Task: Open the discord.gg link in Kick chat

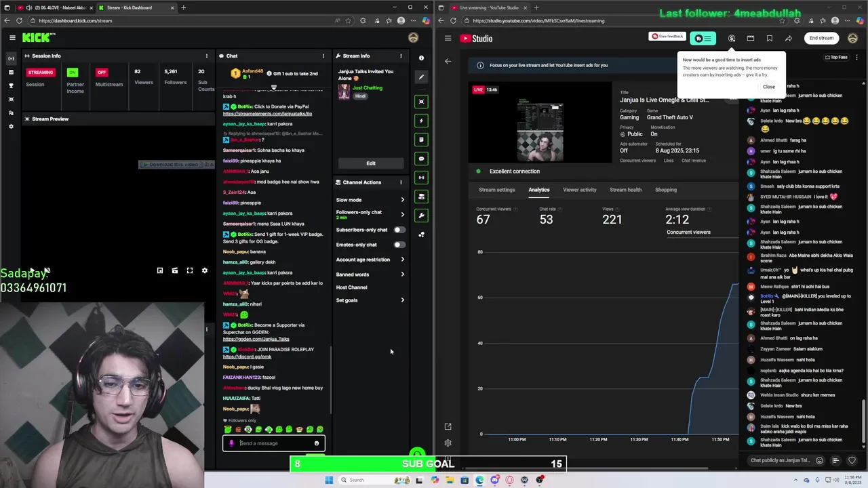Action: tap(247, 357)
